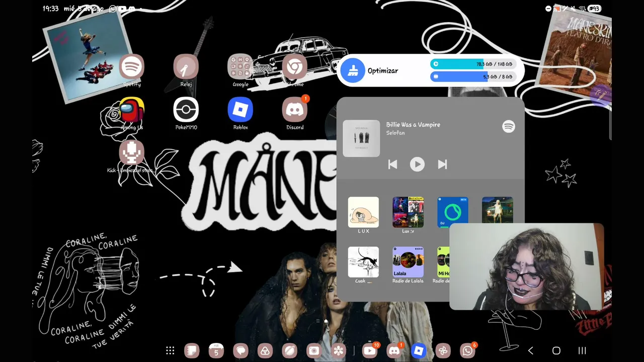Tap the Home navigation button
Viewport: 644px width, 362px height.
tap(556, 350)
